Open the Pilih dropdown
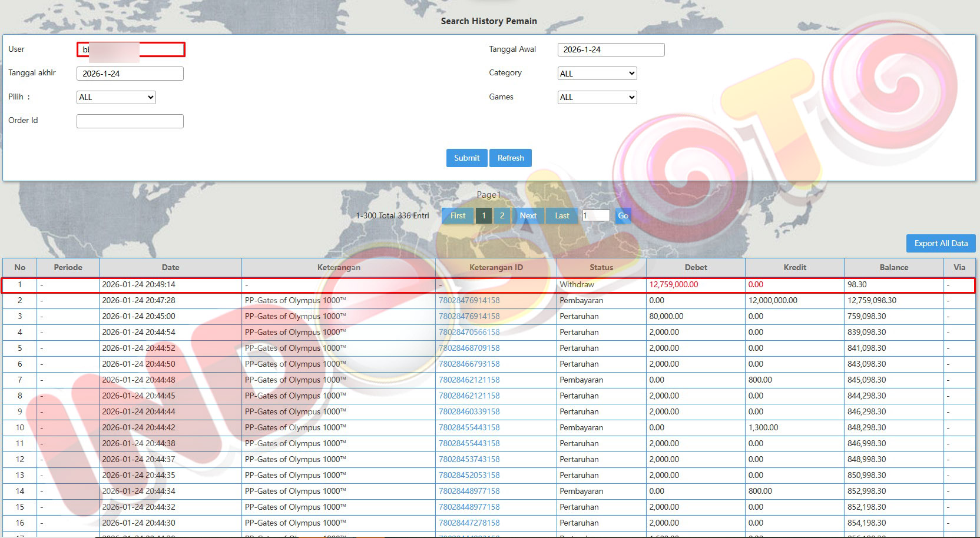980x538 pixels. click(116, 97)
